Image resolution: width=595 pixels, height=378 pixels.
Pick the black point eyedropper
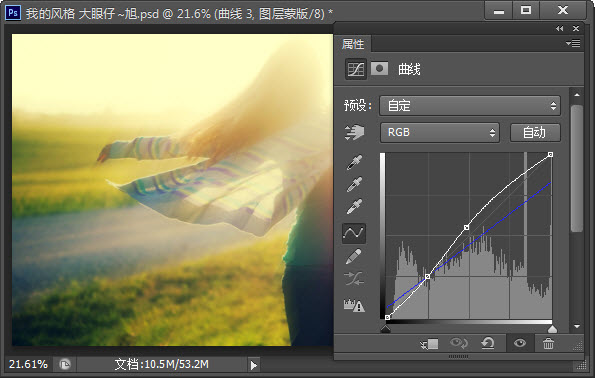pyautogui.click(x=354, y=162)
